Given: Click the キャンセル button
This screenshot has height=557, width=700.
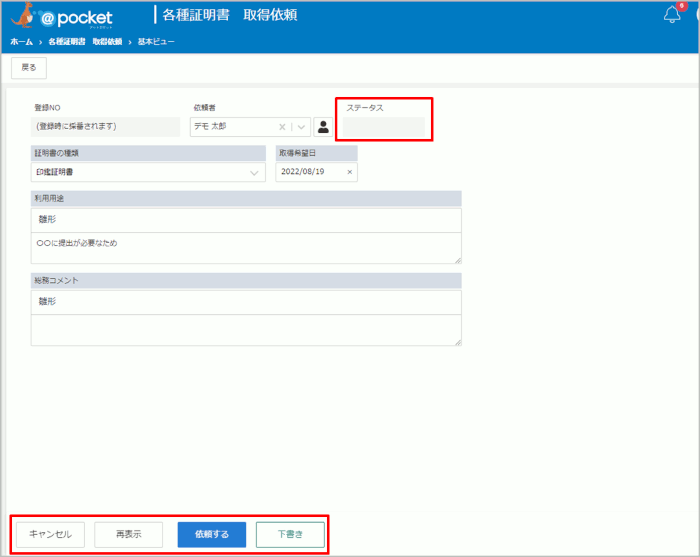Looking at the screenshot, I should click(50, 534).
